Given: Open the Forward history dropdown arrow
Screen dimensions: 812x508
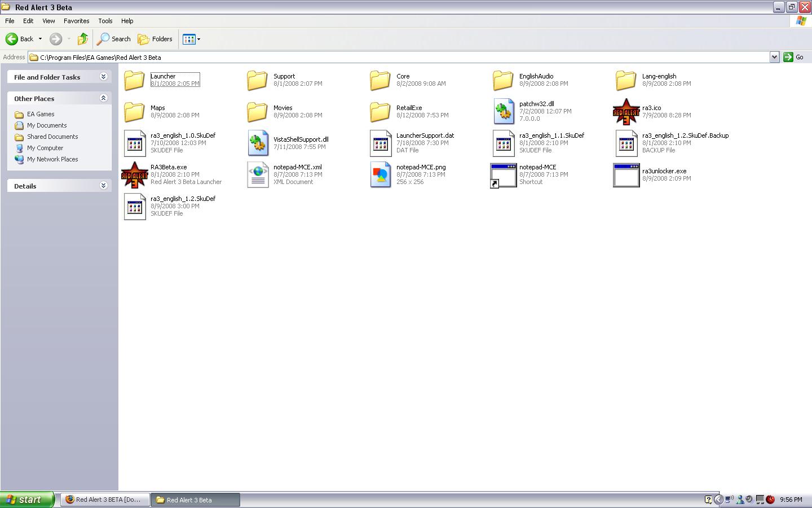Looking at the screenshot, I should tap(69, 39).
